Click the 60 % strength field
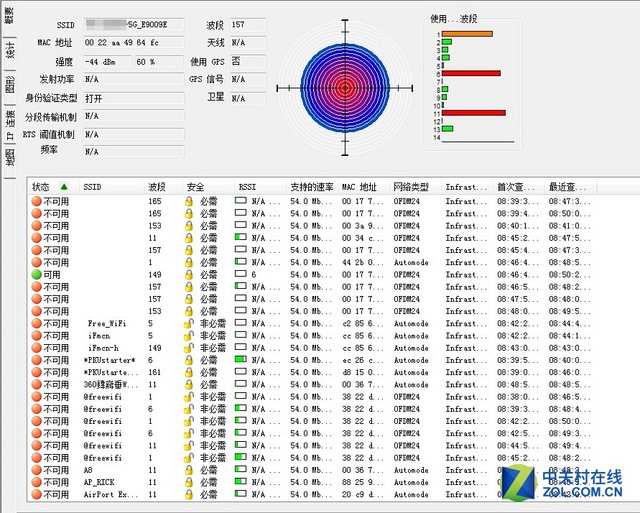 click(x=159, y=62)
